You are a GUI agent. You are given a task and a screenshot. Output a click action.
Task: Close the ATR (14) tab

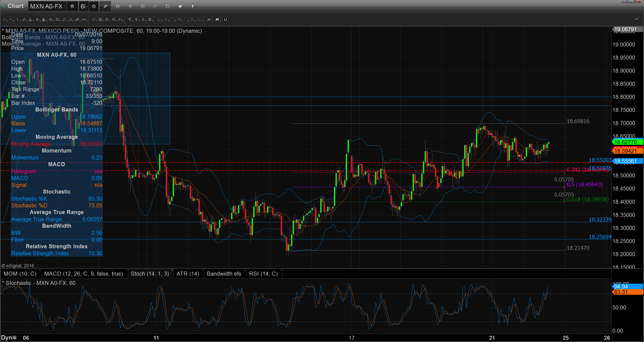tap(202, 270)
